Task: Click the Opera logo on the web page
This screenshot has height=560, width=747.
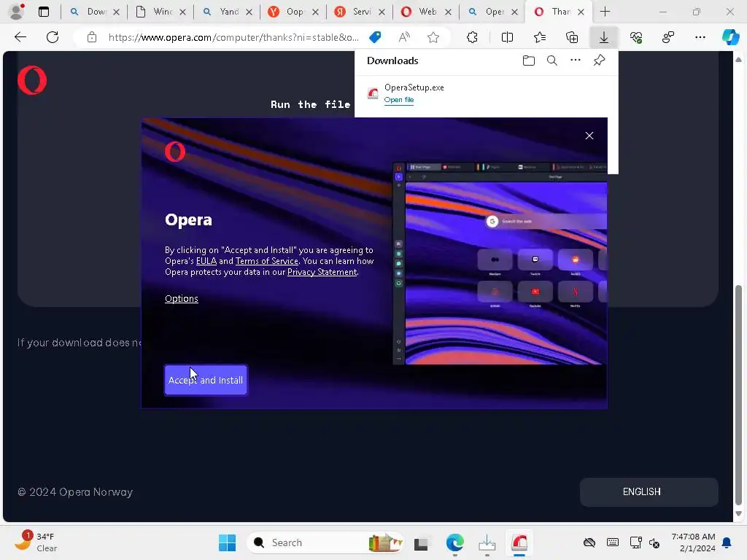Action: (x=32, y=80)
